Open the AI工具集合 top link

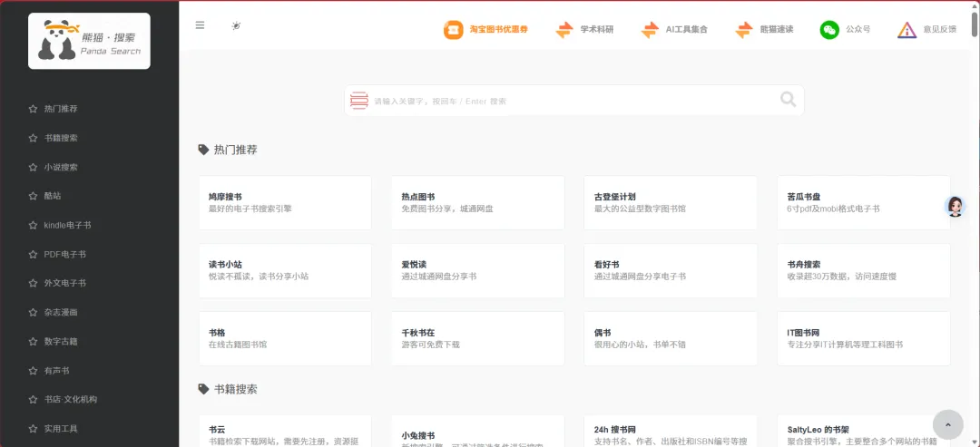[x=686, y=29]
